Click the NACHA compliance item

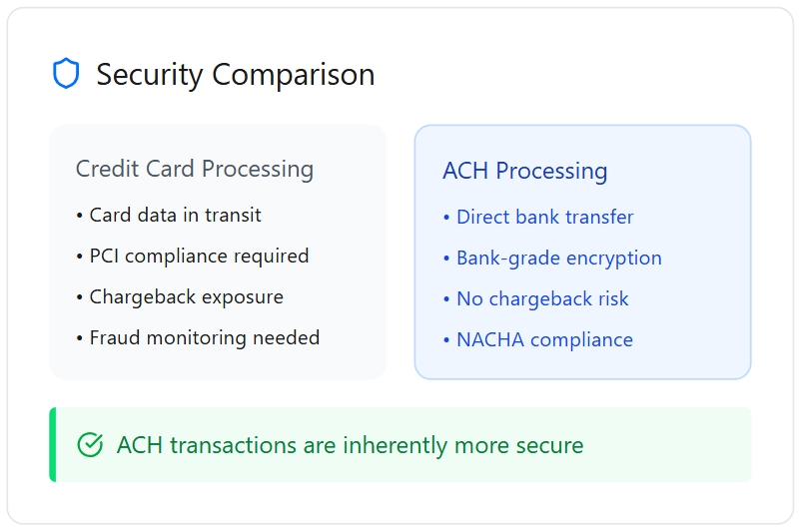click(544, 340)
